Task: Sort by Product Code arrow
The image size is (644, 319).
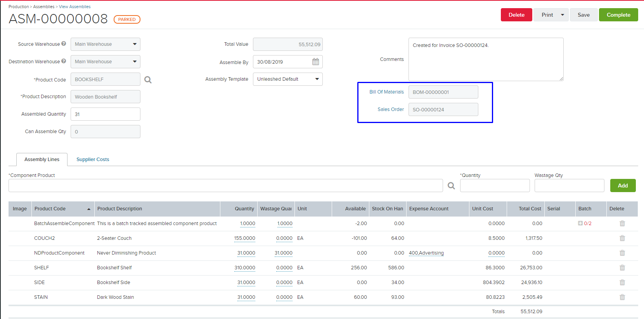Action: (89, 209)
